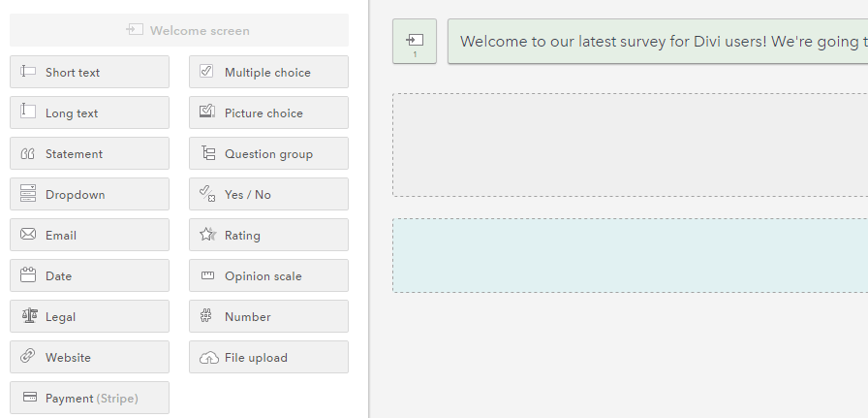Click the Short text field icon
Image resolution: width=868 pixels, height=418 pixels.
pyautogui.click(x=28, y=72)
